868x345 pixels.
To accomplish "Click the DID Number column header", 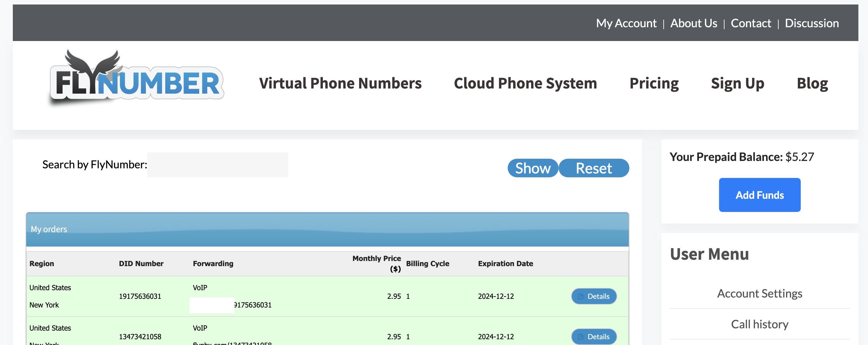I will [141, 263].
